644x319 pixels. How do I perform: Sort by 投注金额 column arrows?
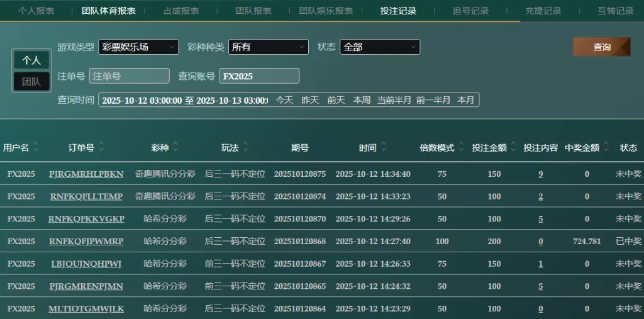(513, 147)
